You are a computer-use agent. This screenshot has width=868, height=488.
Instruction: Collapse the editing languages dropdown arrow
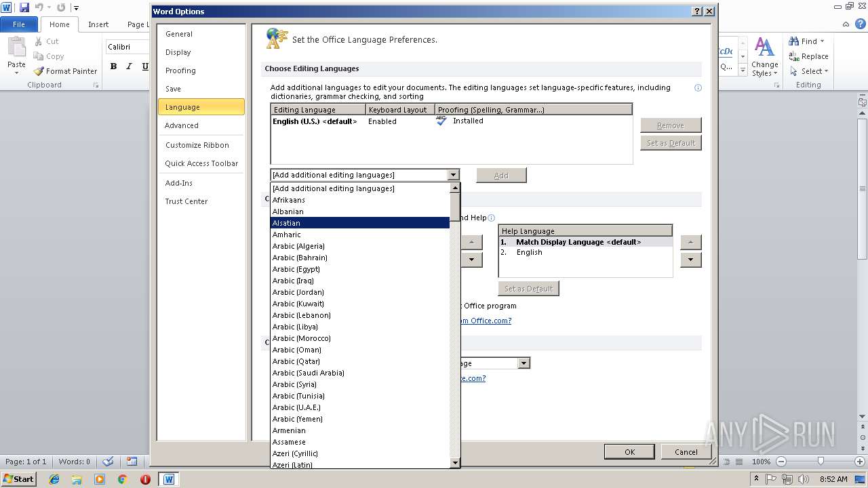tap(453, 175)
